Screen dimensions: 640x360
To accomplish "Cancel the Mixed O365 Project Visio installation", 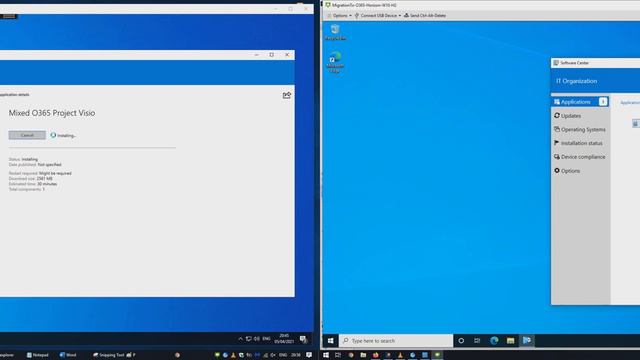I will (x=27, y=135).
